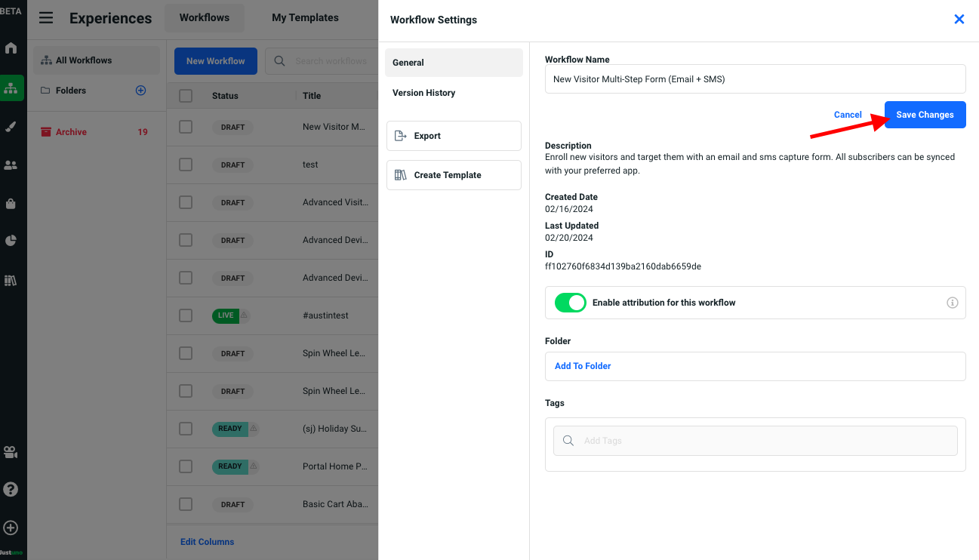Click the Save Changes button
979x560 pixels.
[x=925, y=115]
